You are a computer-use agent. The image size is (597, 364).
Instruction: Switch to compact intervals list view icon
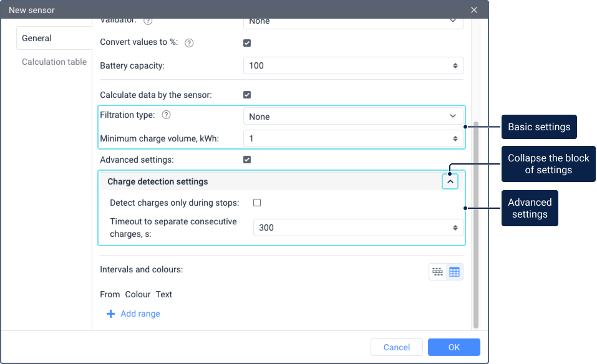pos(437,272)
